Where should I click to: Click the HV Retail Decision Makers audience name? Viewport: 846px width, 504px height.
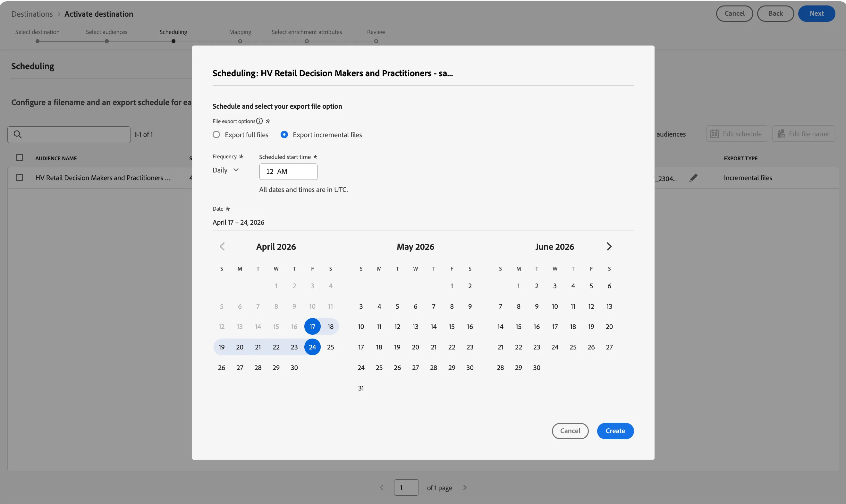point(103,178)
